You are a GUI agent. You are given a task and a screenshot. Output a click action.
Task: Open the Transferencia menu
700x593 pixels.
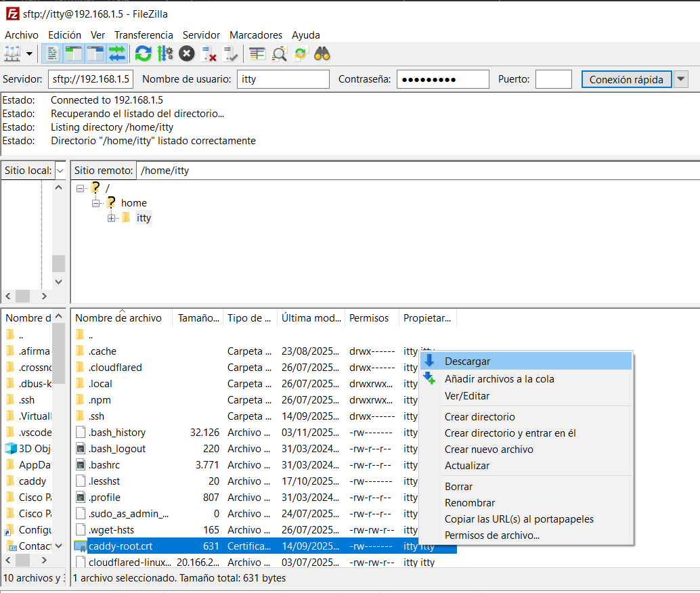tap(144, 35)
